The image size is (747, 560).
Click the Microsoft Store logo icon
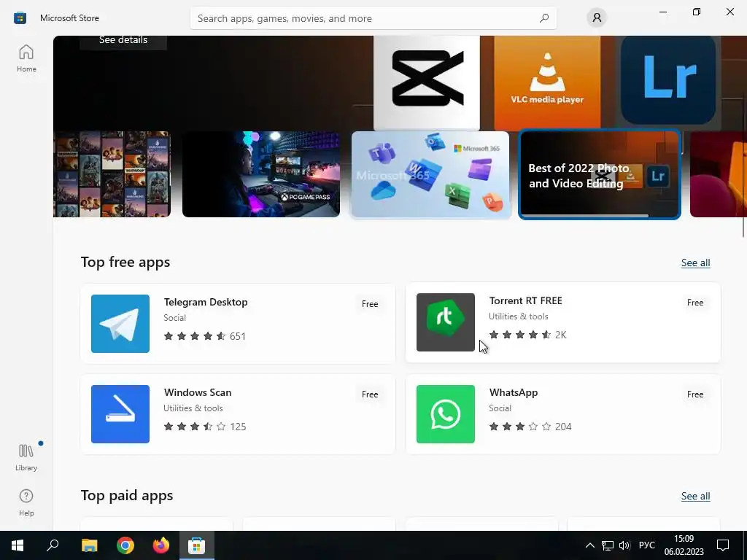[20, 18]
